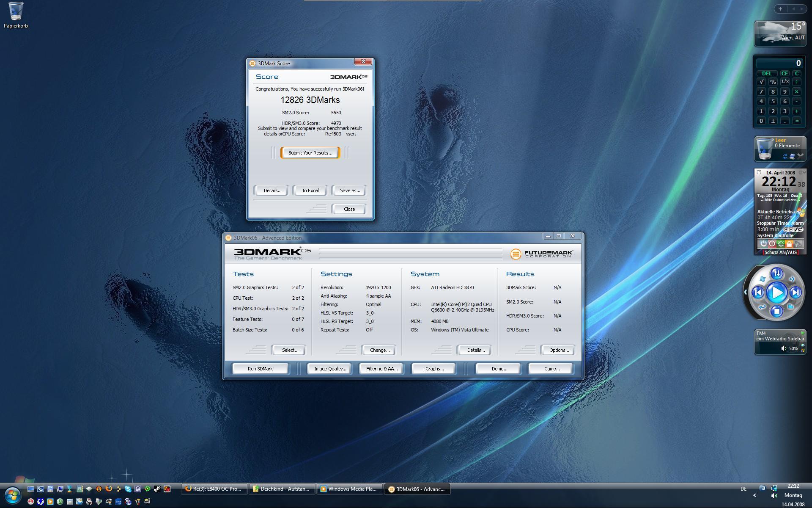Open headphones icon in quick launch

tap(138, 489)
